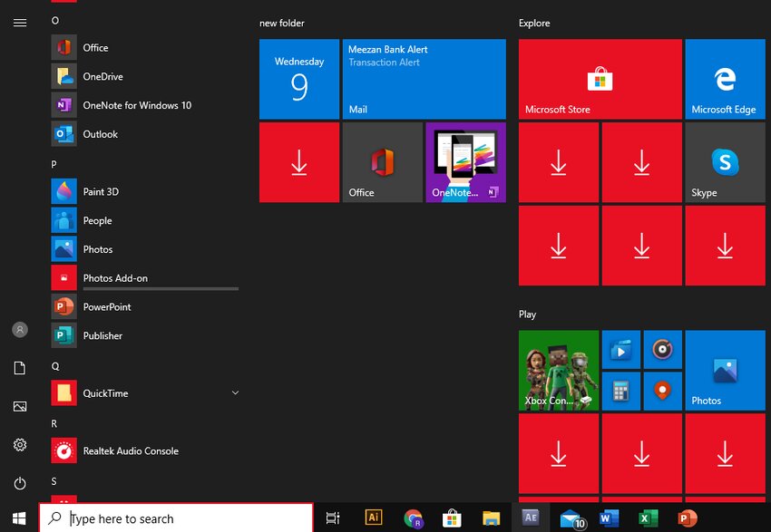
Task: Open Publisher from the app list
Action: (145, 335)
